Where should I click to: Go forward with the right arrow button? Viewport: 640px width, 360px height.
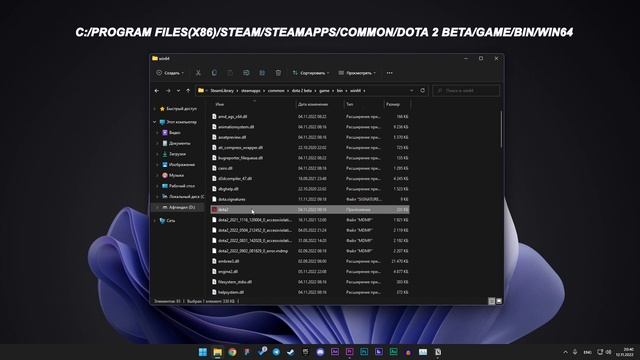pos(168,91)
